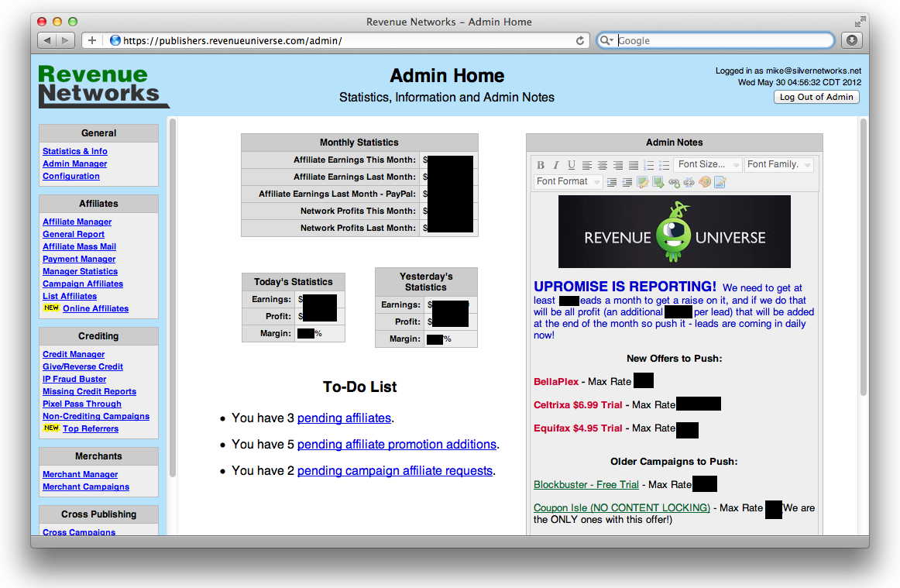
Task: Toggle bold in the Admin Notes editor
Action: pos(540,165)
